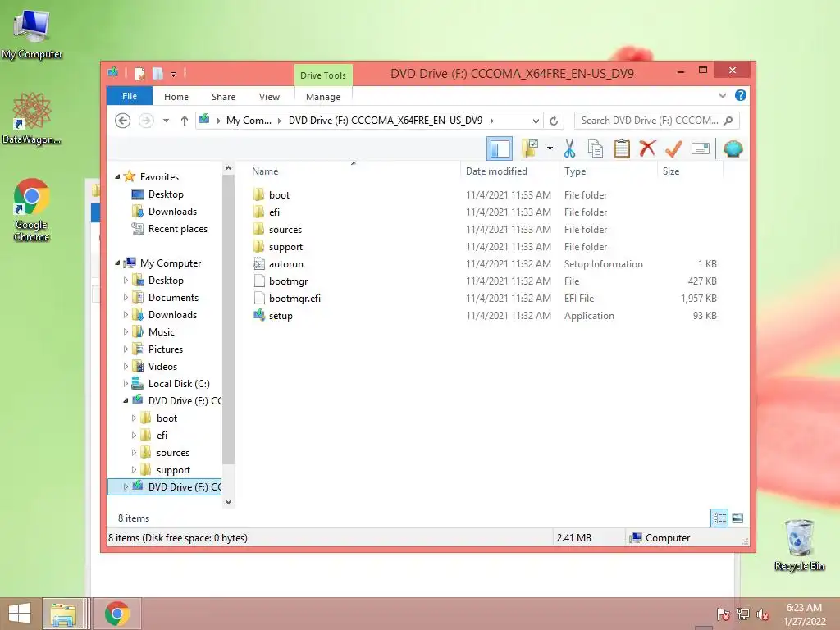This screenshot has height=630, width=840.
Task: Switch to Details view layout button
Action: tap(719, 518)
